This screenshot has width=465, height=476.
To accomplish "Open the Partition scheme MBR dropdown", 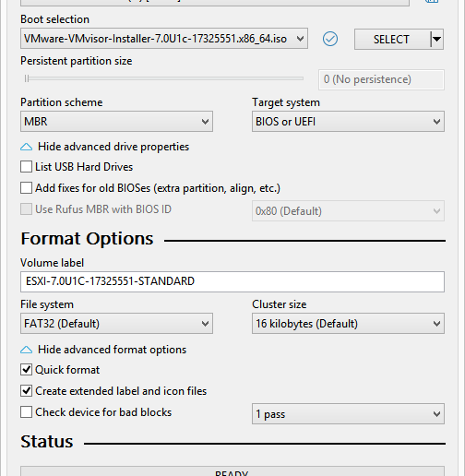I will coord(116,122).
